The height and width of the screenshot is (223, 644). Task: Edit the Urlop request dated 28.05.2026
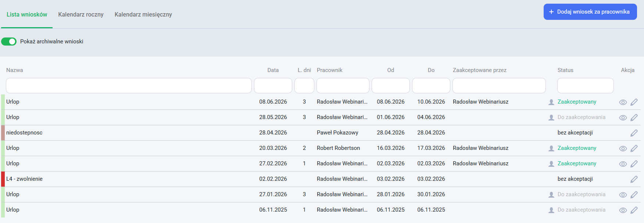(634, 118)
